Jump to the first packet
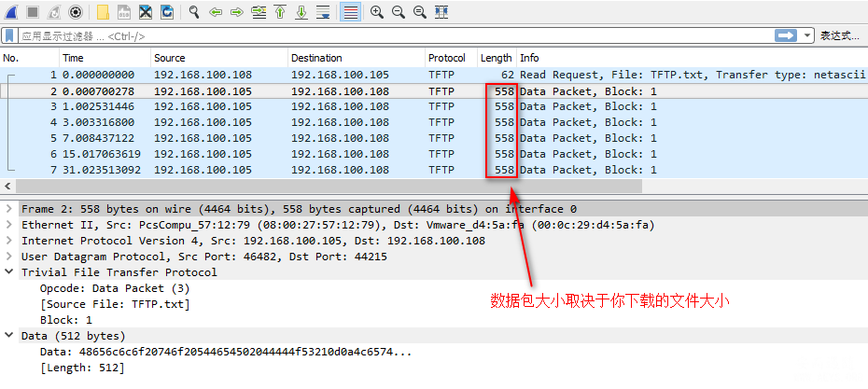Screen dimensions: 868x389 click(x=279, y=12)
